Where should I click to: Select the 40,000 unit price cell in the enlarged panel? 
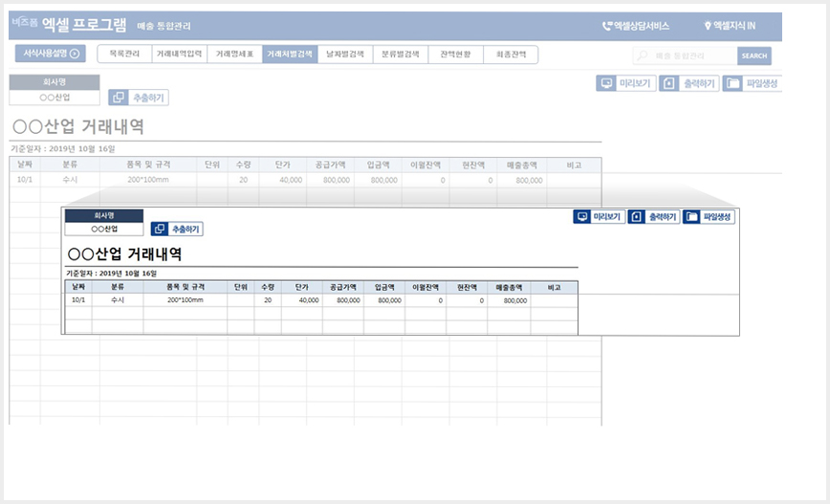[302, 299]
